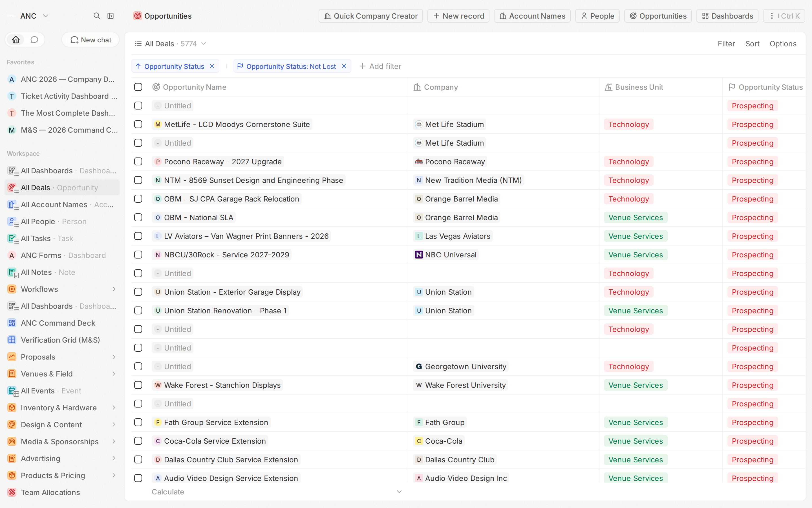
Task: Expand the Design & Content section
Action: click(x=114, y=424)
